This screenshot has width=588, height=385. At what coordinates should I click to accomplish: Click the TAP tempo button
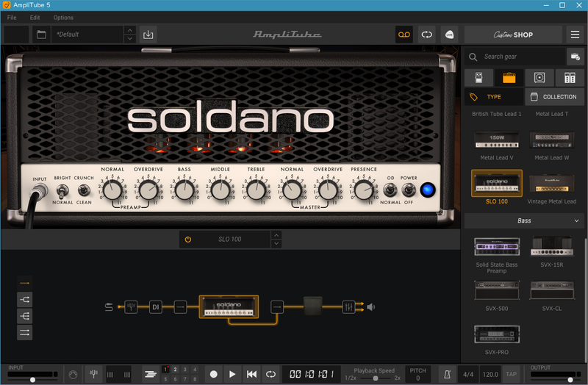511,374
